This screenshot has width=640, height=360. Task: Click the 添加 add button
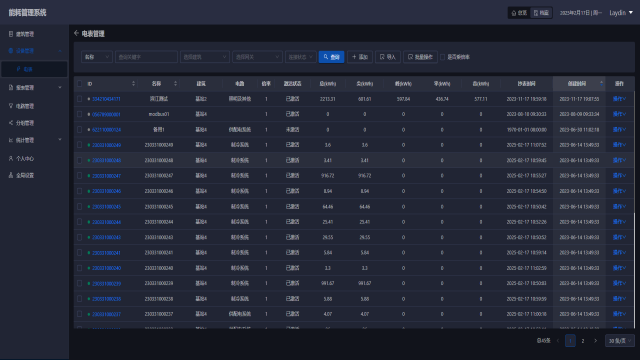pos(360,57)
